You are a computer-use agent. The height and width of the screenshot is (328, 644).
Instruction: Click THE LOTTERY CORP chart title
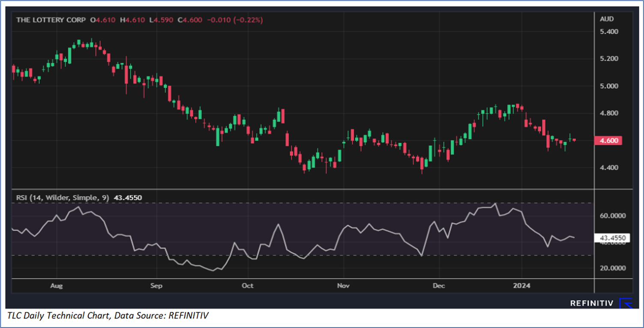(x=51, y=20)
